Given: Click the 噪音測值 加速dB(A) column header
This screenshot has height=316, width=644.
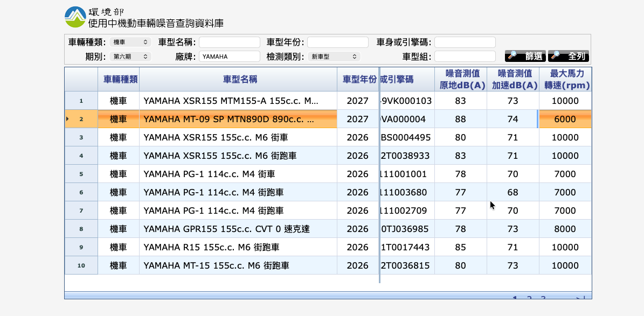Looking at the screenshot, I should click(513, 79).
